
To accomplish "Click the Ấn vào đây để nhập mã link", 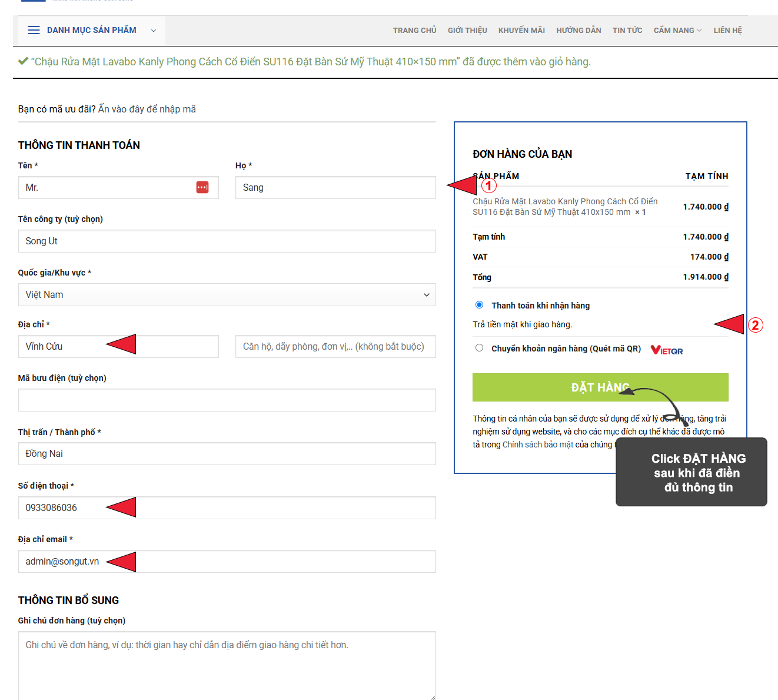I will 147,109.
